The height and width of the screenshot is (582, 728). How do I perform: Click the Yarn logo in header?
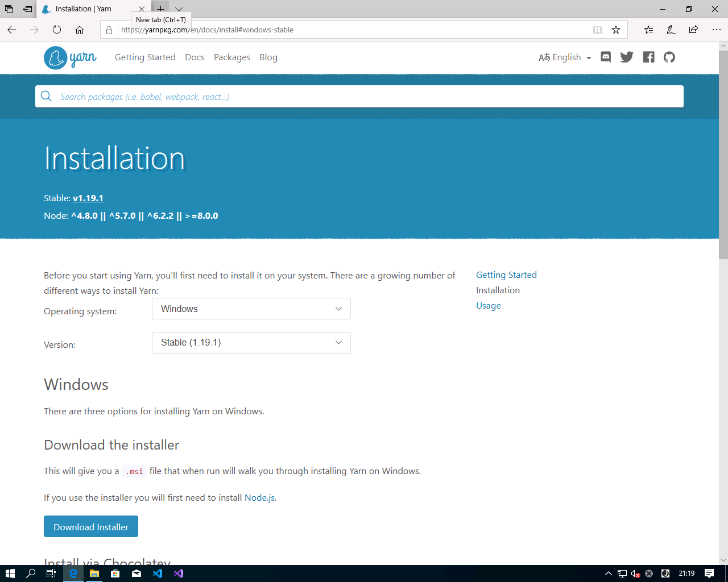coord(70,57)
